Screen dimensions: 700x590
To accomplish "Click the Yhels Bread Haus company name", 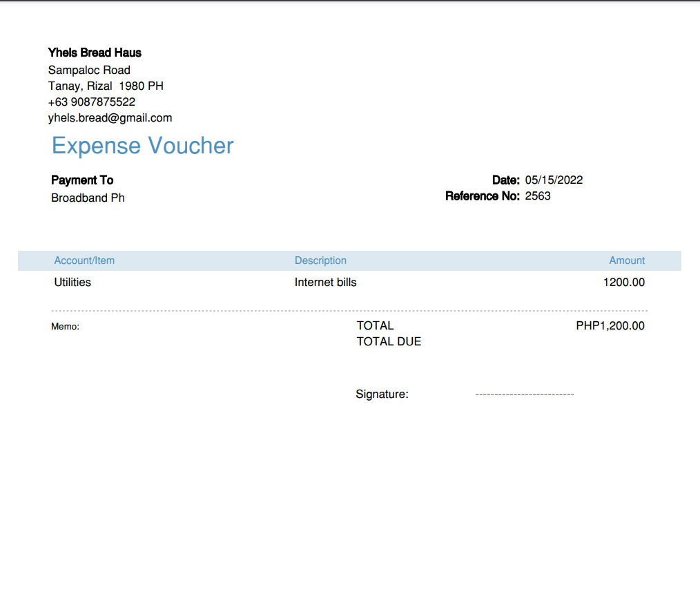I will coord(95,53).
